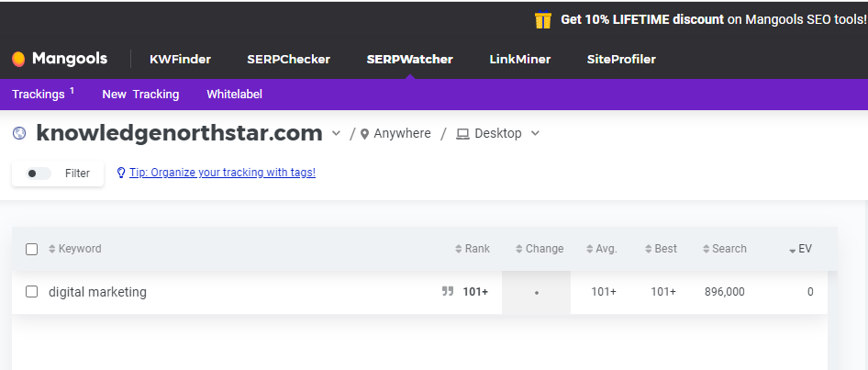The width and height of the screenshot is (868, 370).
Task: Expand the domain dropdown chevron
Action: point(336,133)
